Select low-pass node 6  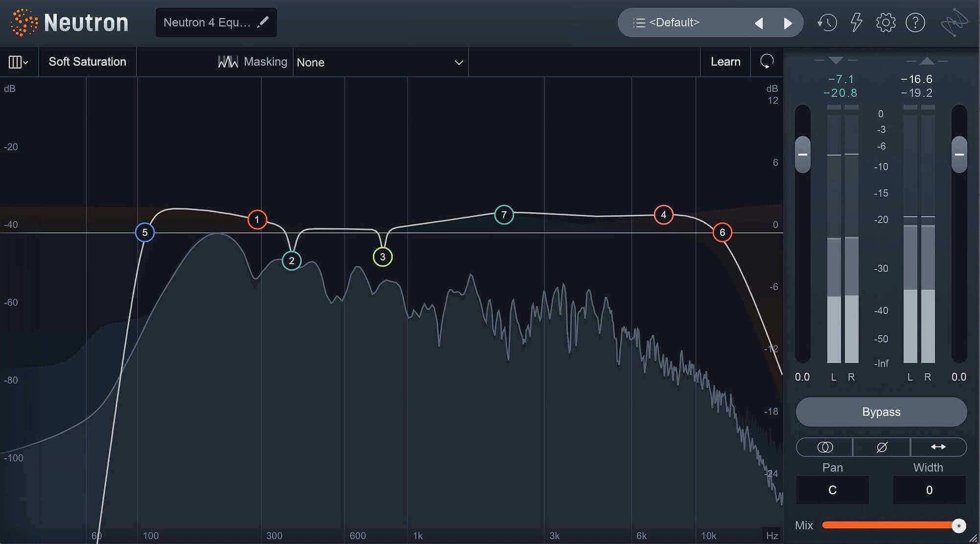pos(722,232)
